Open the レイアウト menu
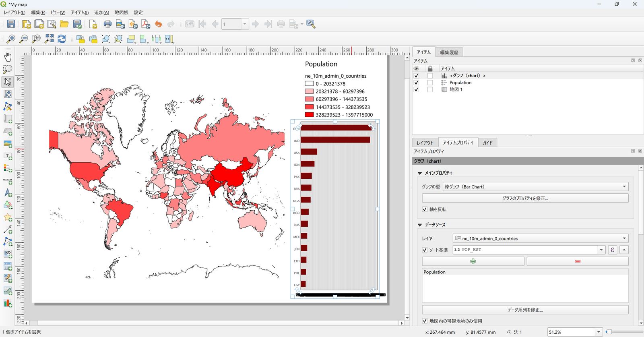644x337 pixels. tap(14, 12)
